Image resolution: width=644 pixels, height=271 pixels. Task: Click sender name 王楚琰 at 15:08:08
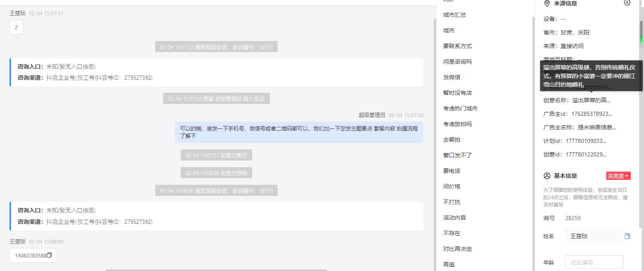(17, 241)
